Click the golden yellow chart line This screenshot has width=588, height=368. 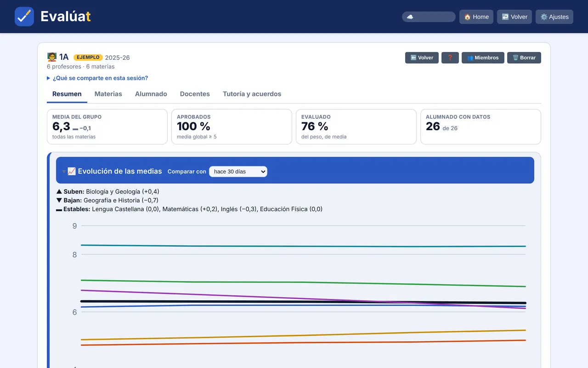(x=303, y=335)
